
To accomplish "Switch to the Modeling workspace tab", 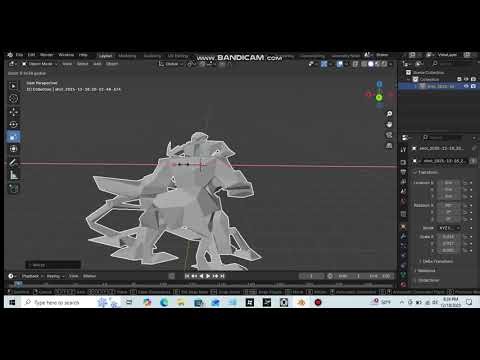I will click(127, 56).
